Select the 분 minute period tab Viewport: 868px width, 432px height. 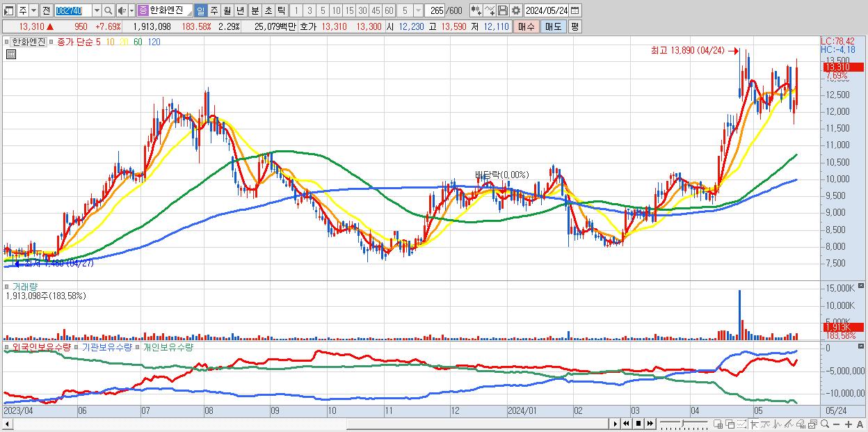pyautogui.click(x=255, y=10)
